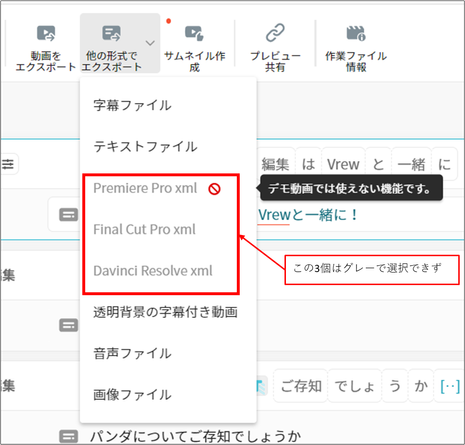Click the 他の形式でエクスポート export icon
The width and height of the screenshot is (465, 445).
coord(111,33)
